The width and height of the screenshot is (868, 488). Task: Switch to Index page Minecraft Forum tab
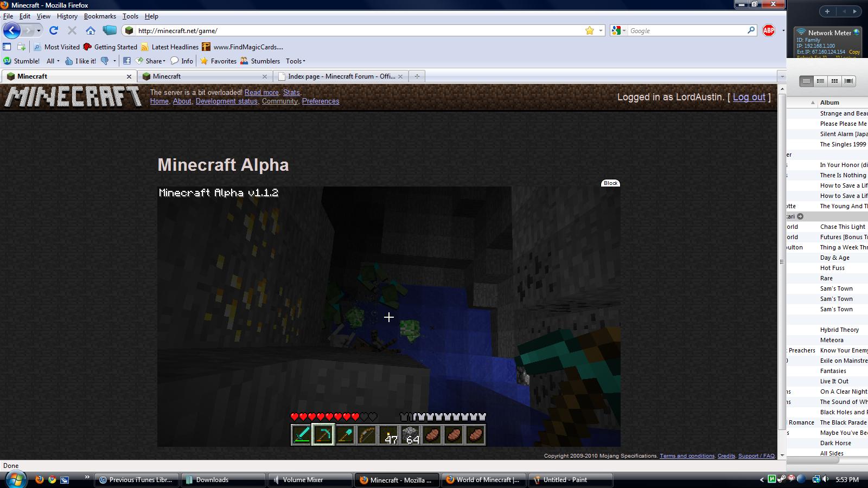(x=342, y=76)
